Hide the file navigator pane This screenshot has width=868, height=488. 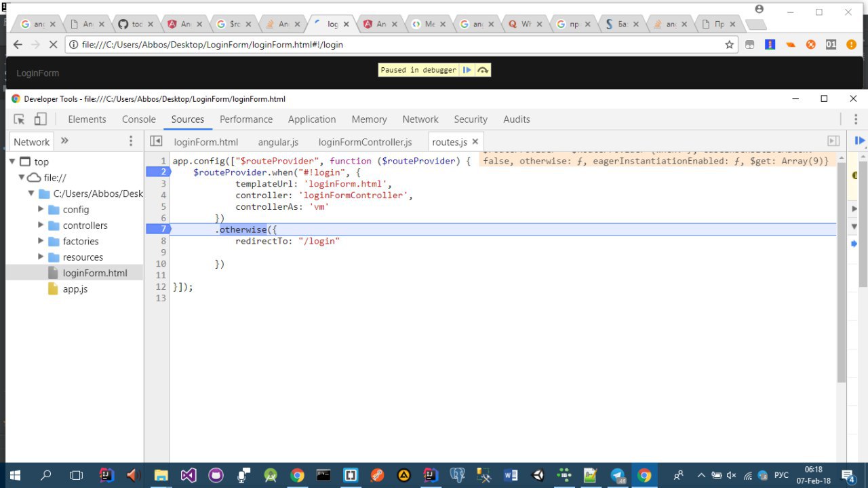(x=156, y=141)
